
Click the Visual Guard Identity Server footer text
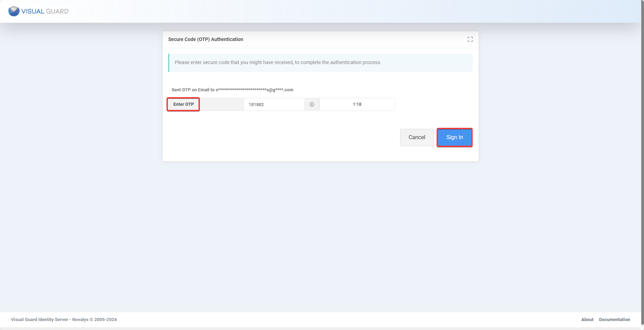pos(64,319)
